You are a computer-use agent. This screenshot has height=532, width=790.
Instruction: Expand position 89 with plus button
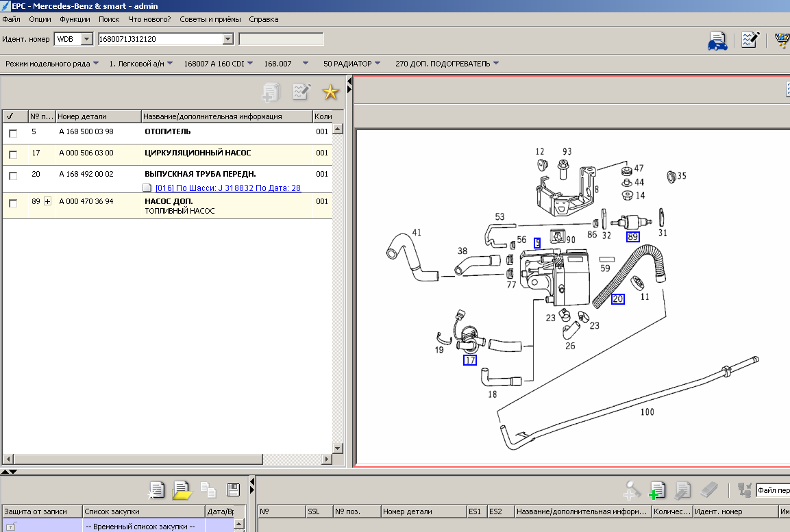(x=47, y=202)
